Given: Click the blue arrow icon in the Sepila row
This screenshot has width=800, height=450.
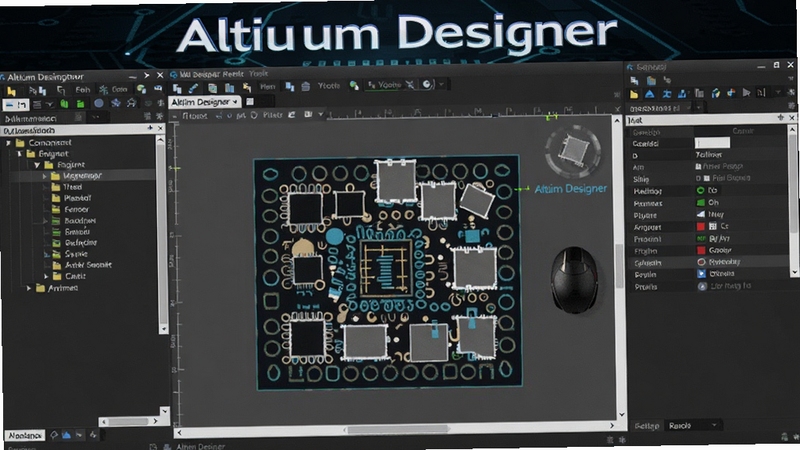Looking at the screenshot, I should [702, 274].
